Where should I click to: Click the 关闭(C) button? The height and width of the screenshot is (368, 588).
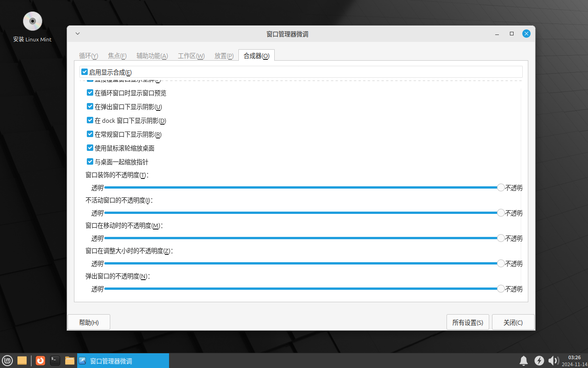click(513, 322)
